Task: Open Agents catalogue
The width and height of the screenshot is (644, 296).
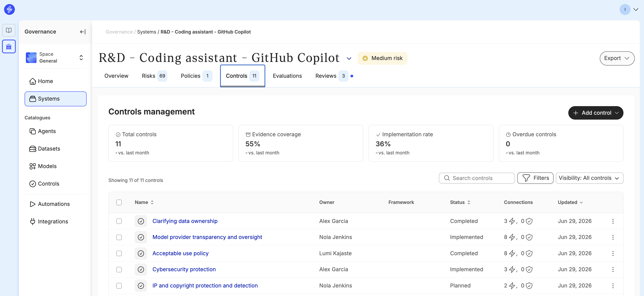Action: pos(56,131)
